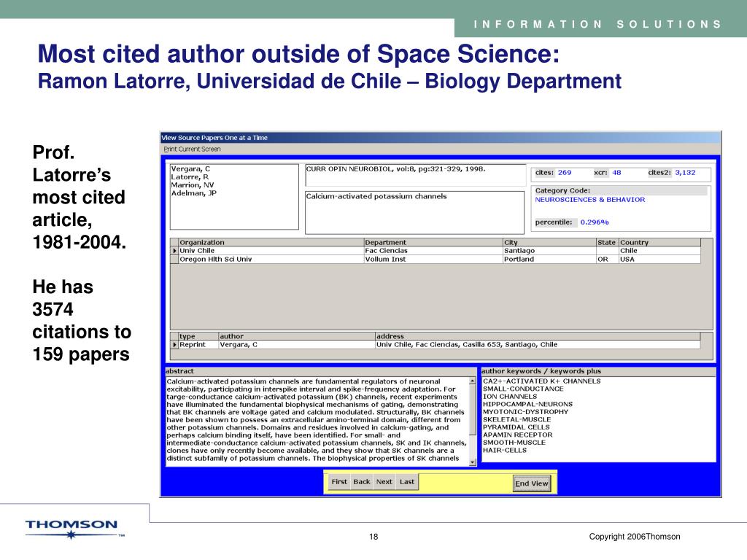Jump to the Last source paper
747x560 pixels.
point(407,482)
